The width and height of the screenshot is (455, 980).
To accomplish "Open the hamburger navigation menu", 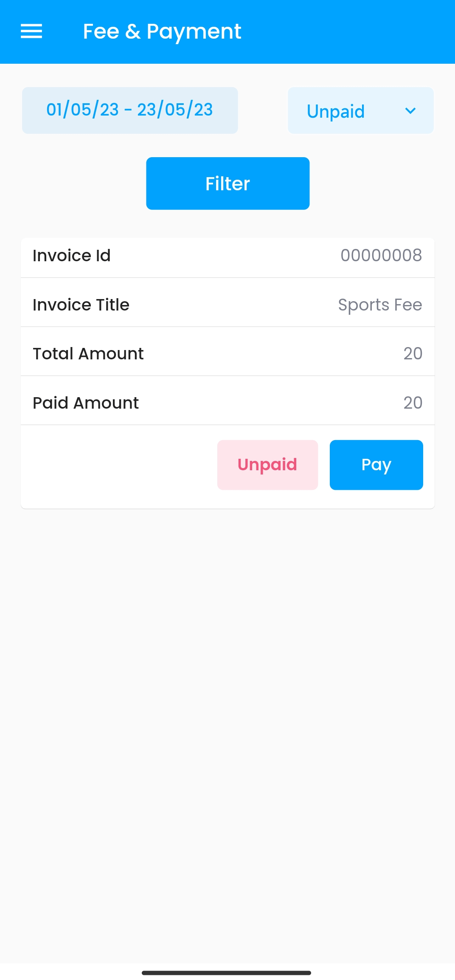I will pyautogui.click(x=31, y=31).
